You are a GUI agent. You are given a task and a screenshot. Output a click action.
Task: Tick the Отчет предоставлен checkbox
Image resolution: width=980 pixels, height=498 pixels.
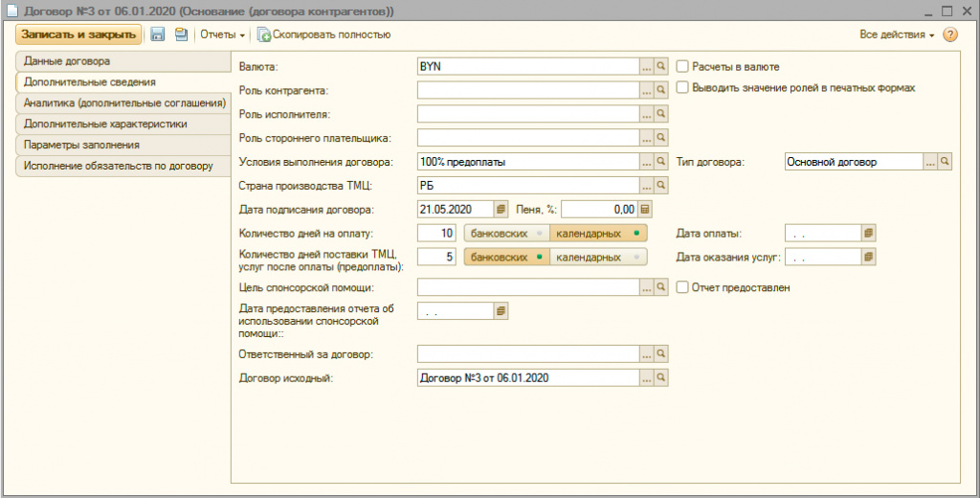click(683, 287)
